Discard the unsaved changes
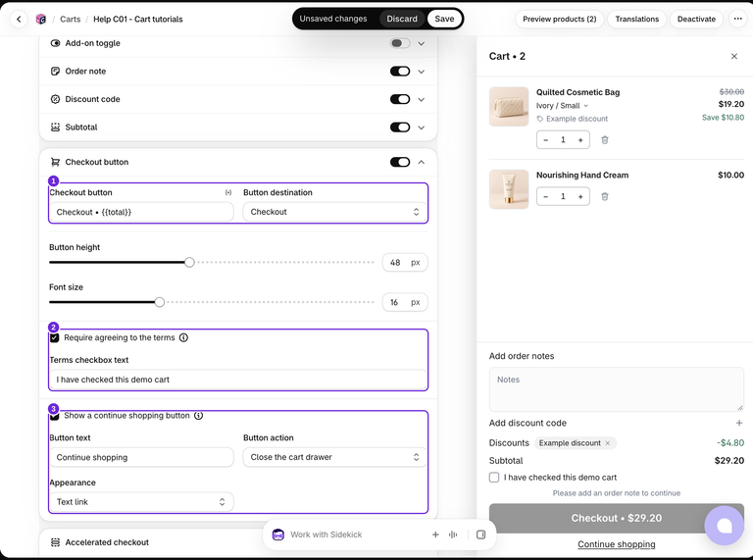 pos(402,19)
